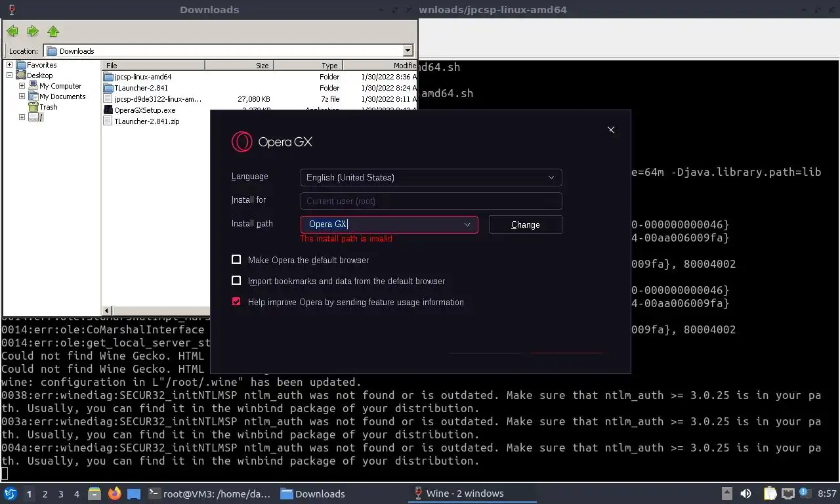Sort by the File column header
The height and width of the screenshot is (504, 840).
[154, 65]
